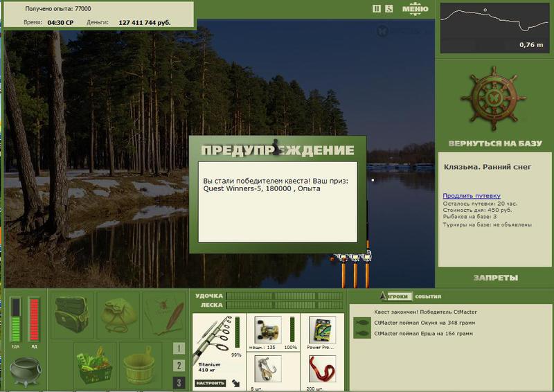Select the reel thumbnail with мощн. 135
The image size is (554, 392).
[x=268, y=330]
